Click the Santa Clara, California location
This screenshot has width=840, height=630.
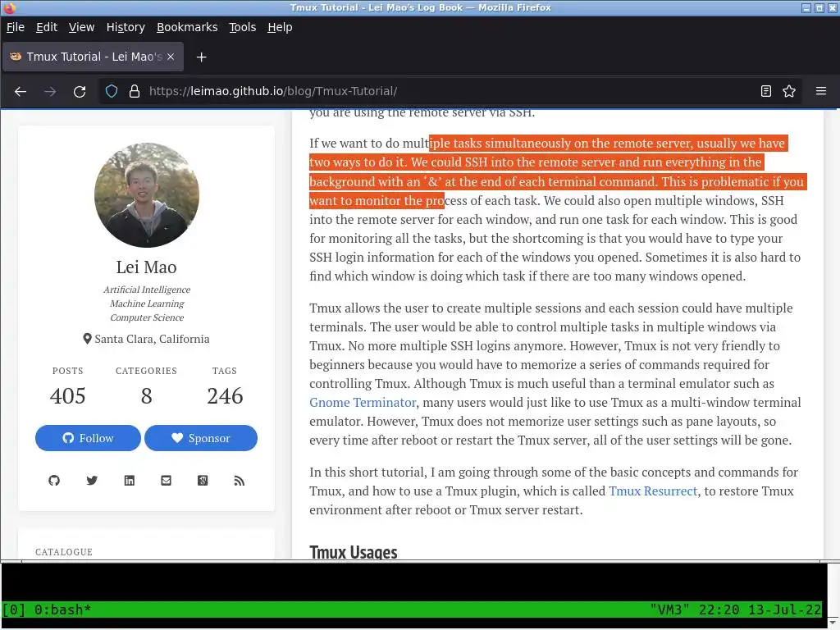146,339
